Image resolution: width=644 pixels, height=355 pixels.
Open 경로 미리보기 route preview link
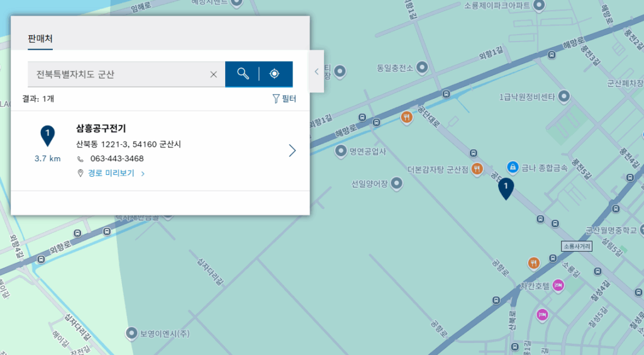click(x=111, y=173)
